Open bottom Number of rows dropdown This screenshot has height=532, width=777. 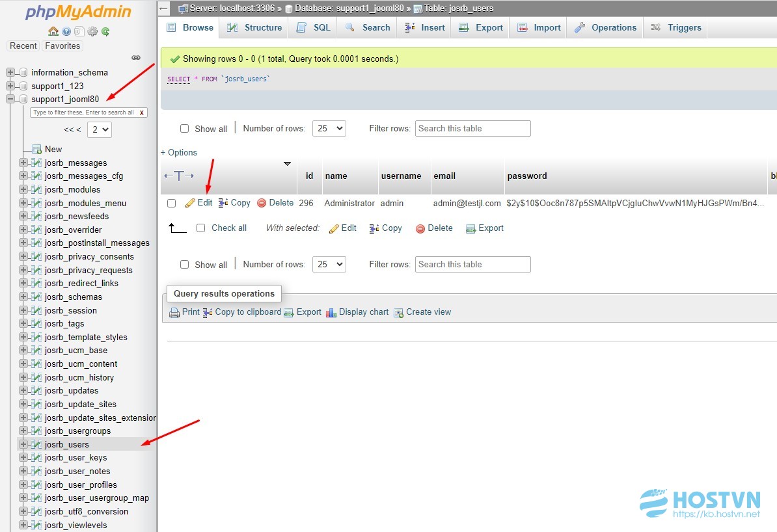pyautogui.click(x=329, y=264)
